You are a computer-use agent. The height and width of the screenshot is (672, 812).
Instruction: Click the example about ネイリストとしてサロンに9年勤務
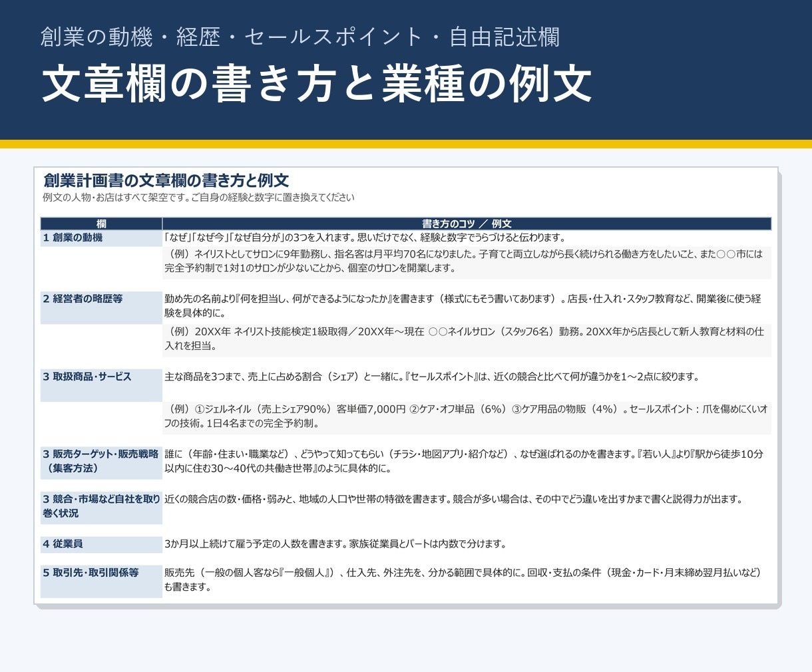(467, 261)
